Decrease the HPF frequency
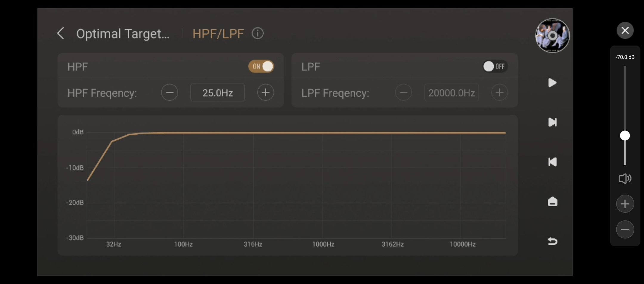Viewport: 644px width, 284px height. coord(170,93)
